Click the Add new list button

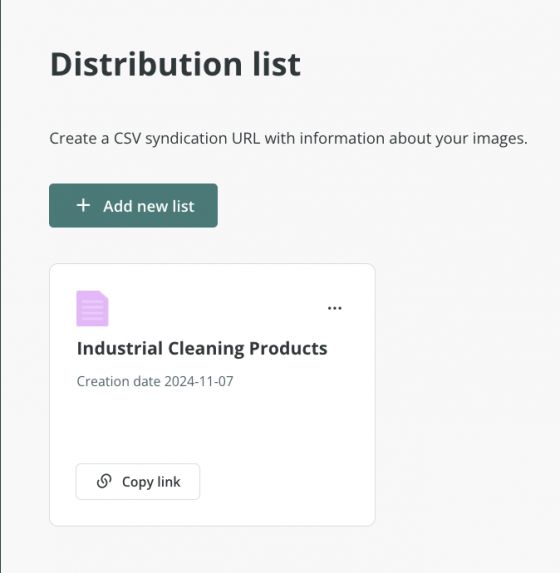click(x=133, y=205)
